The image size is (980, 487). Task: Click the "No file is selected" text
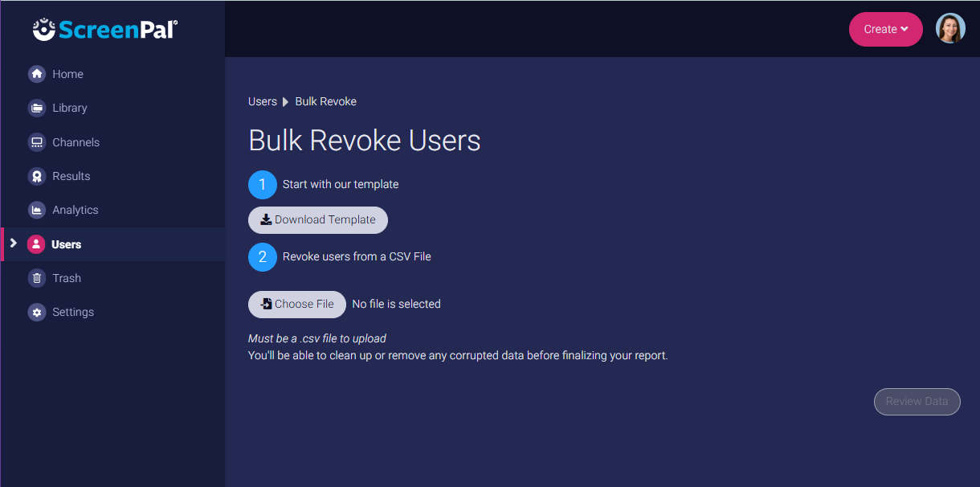pos(396,304)
